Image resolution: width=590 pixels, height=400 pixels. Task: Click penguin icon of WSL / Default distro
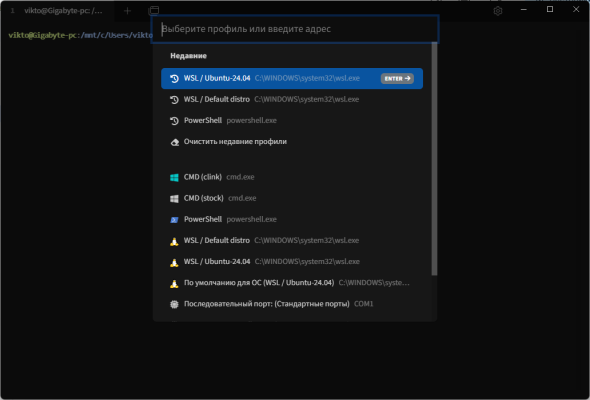coord(174,241)
